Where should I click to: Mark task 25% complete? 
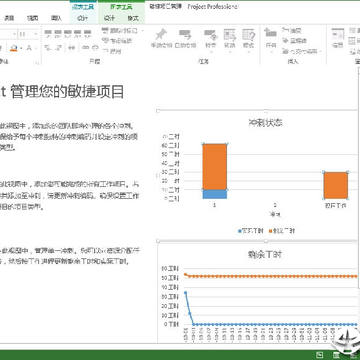[58, 33]
